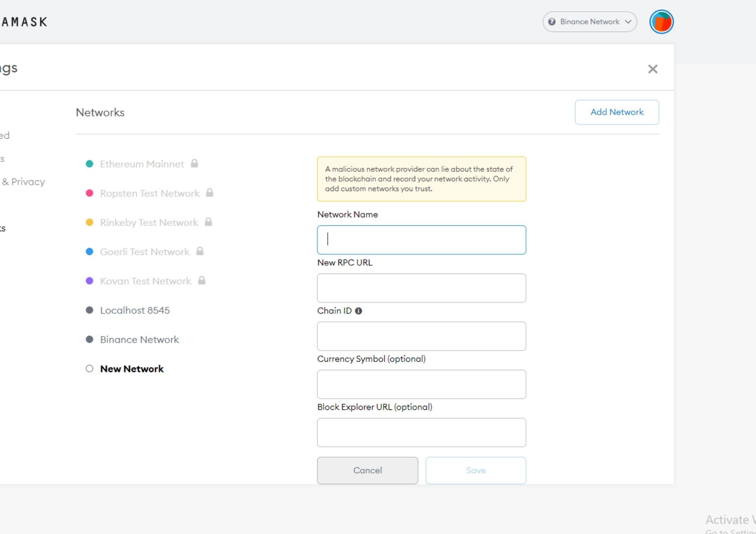The image size is (756, 534).
Task: Focus the Currency Symbol input field
Action: pos(421,384)
